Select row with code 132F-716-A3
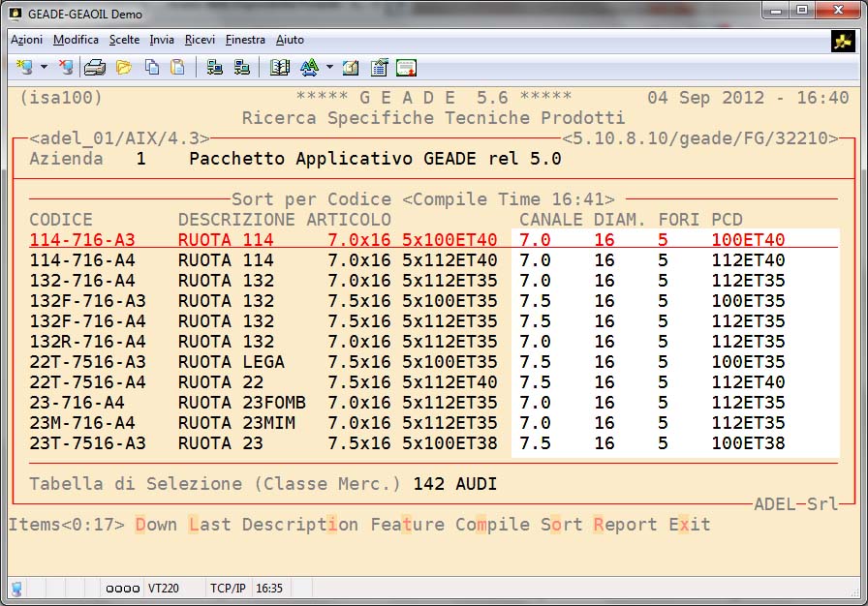The width and height of the screenshot is (868, 606). [x=87, y=301]
